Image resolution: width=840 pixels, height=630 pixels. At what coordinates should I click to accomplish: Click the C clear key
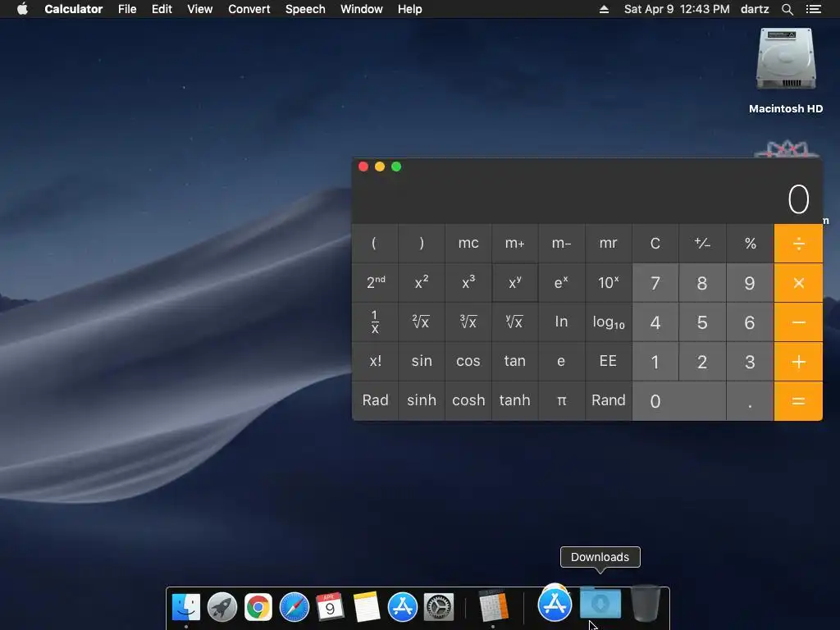pyautogui.click(x=655, y=243)
